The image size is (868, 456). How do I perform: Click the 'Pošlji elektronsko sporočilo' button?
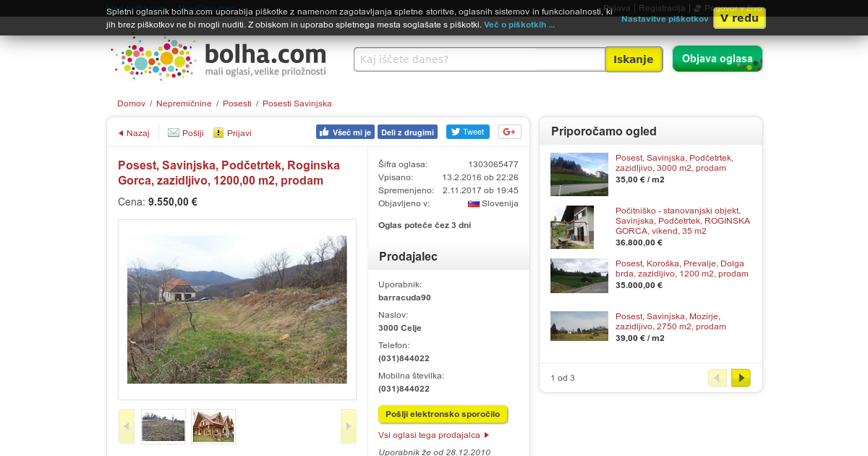[x=443, y=414]
